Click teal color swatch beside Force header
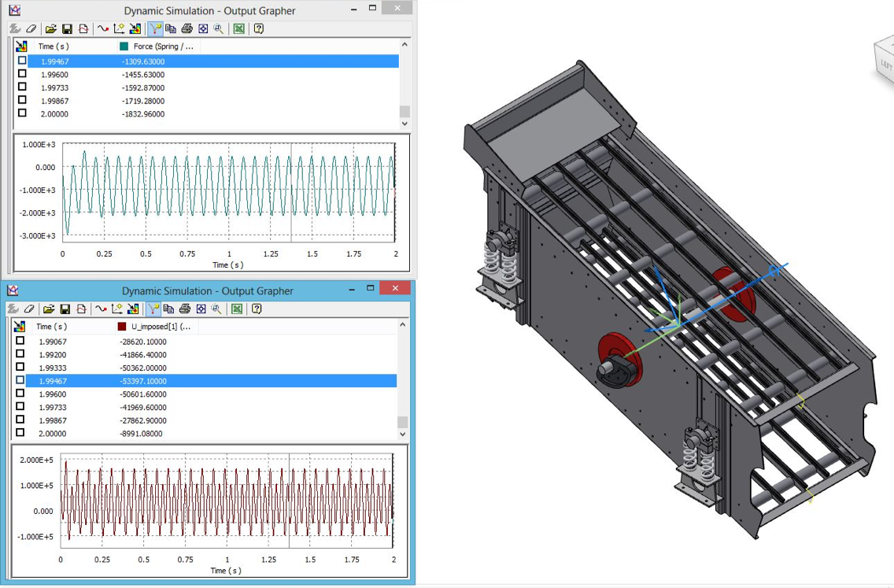This screenshot has width=894, height=588. (x=124, y=46)
